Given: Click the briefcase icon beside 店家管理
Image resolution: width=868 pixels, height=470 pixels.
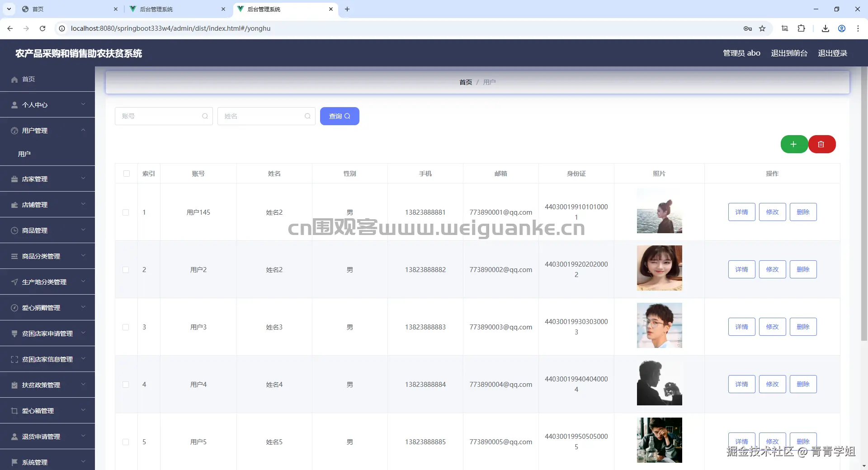Looking at the screenshot, I should tap(14, 179).
